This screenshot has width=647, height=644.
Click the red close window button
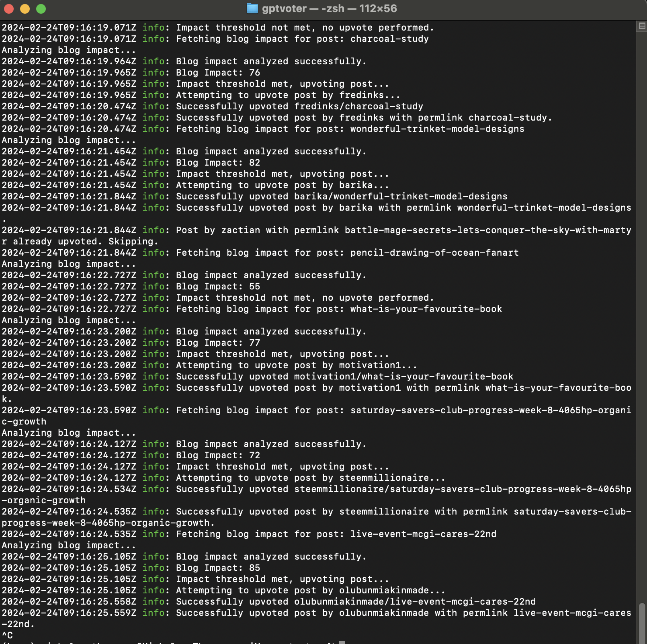(x=9, y=9)
